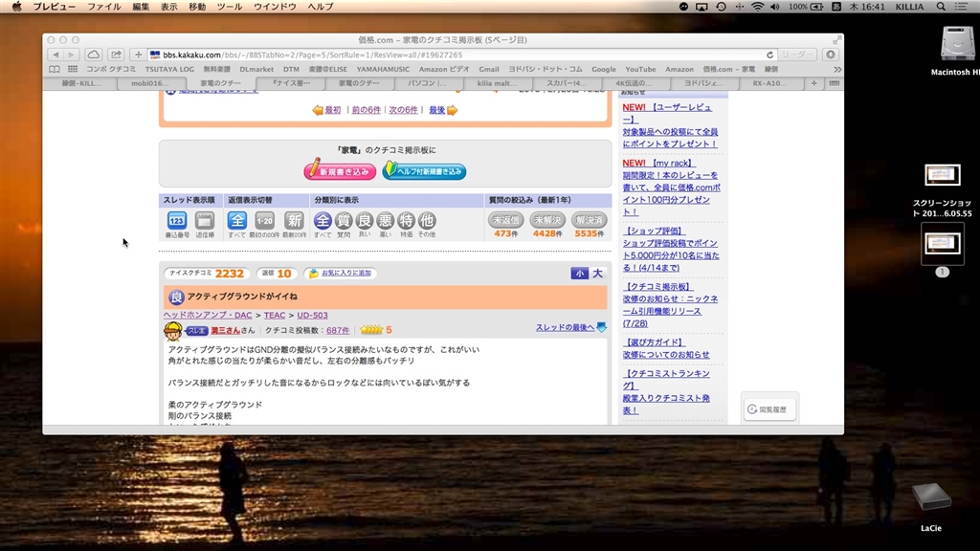Image resolution: width=980 pixels, height=551 pixels.
Task: Click the blue ヘルプ付新規書き込み button
Action: tap(424, 170)
